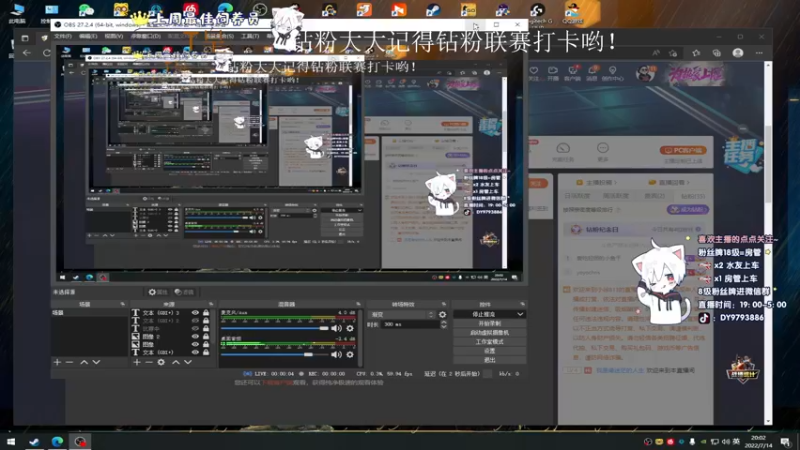800x450 pixels.
Task: Remove the selected scene with the minus icon
Action: pos(69,362)
